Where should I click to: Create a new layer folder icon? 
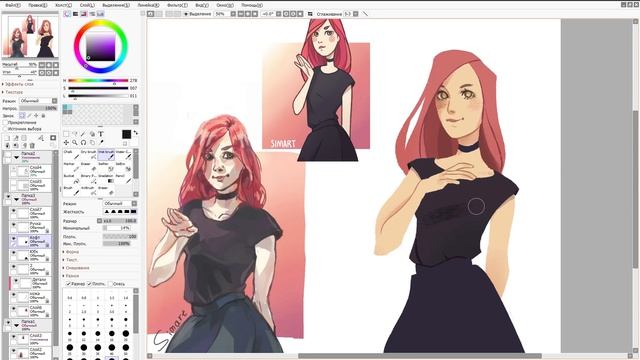pyautogui.click(x=24, y=138)
